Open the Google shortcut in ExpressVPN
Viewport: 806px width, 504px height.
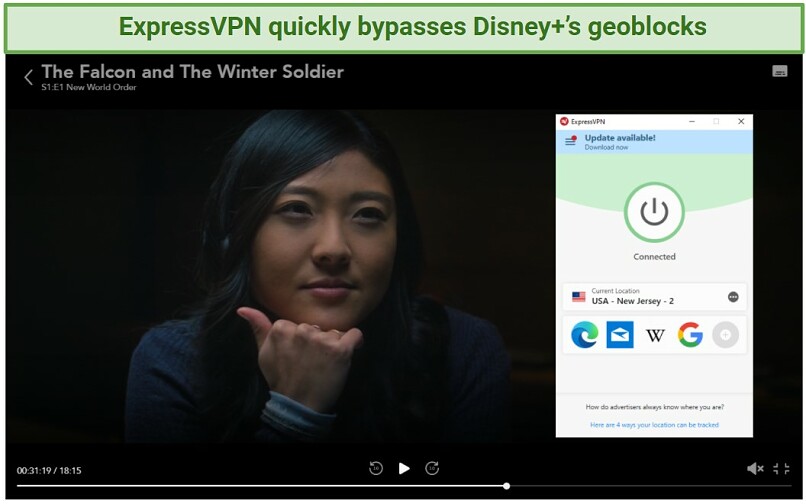(x=690, y=334)
